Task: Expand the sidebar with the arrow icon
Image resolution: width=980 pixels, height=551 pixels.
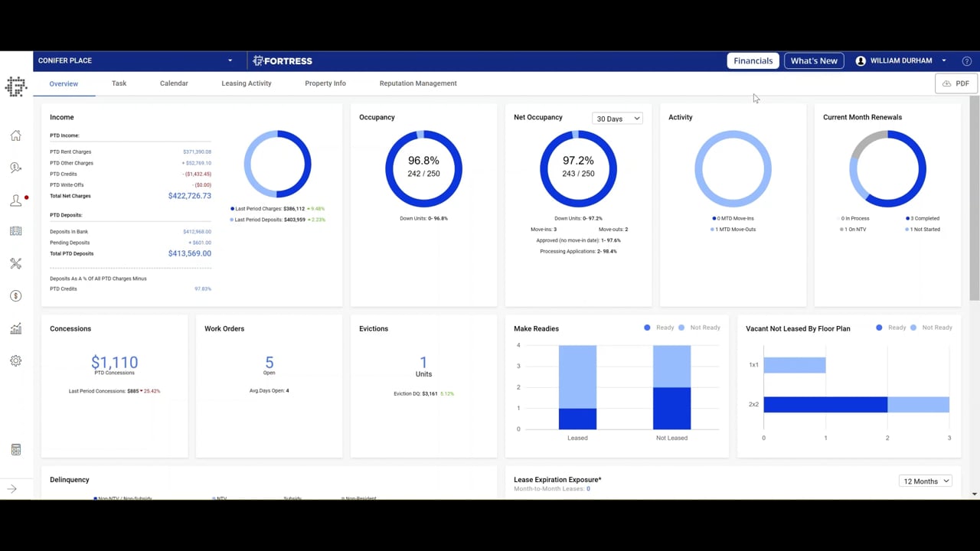Action: (x=12, y=489)
